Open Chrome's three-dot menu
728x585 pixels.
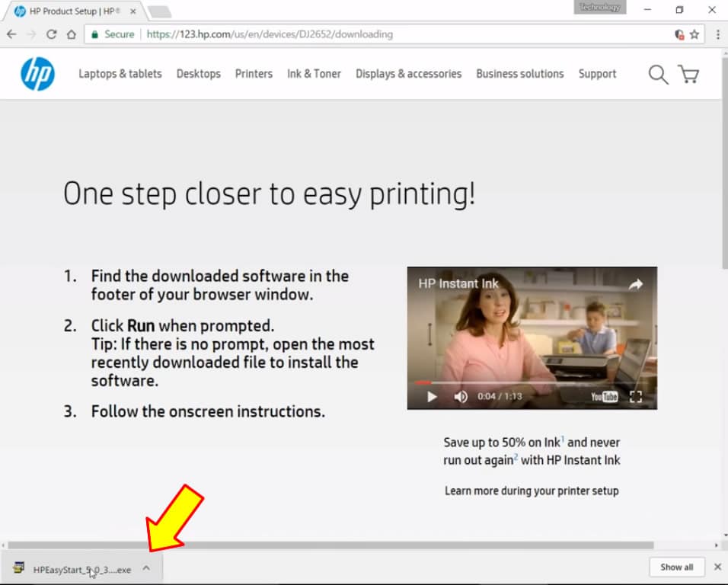click(715, 34)
